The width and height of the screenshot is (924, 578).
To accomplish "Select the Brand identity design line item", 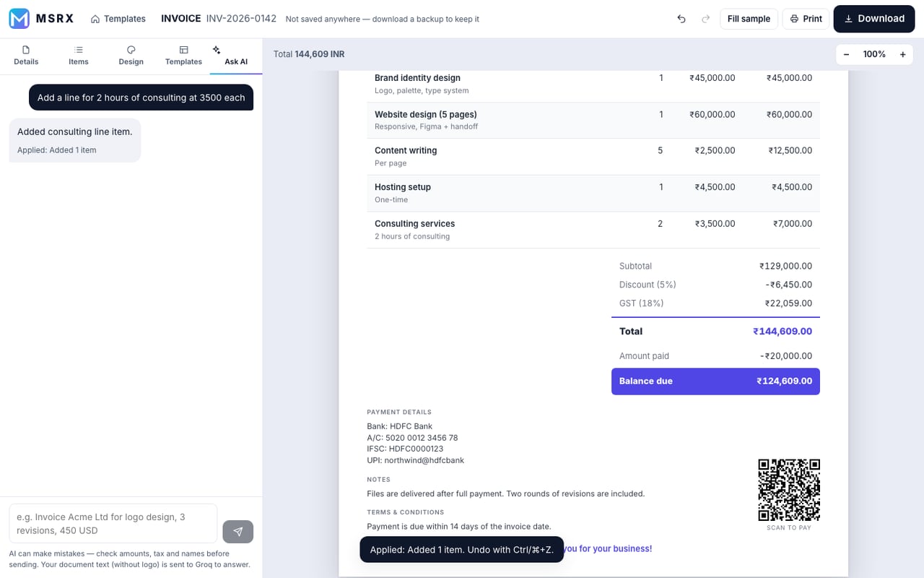I will (x=593, y=84).
